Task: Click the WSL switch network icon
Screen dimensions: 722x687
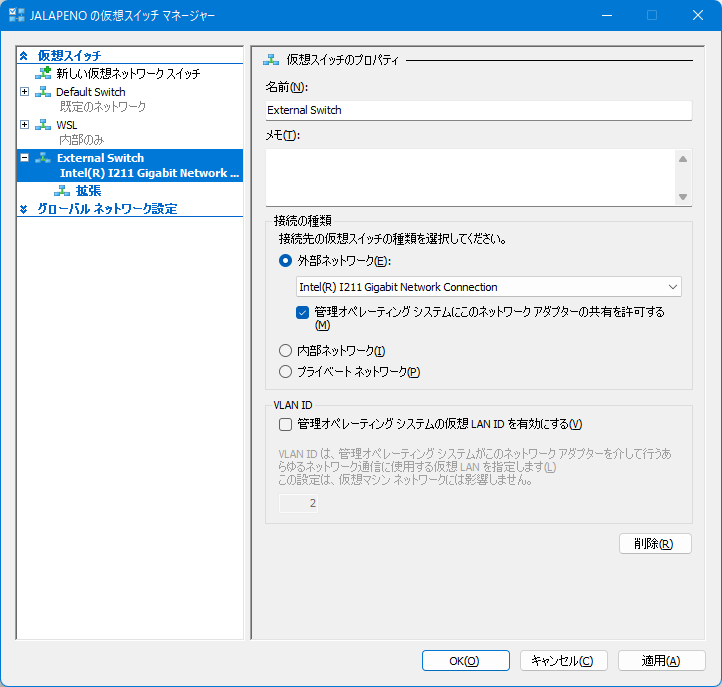Action: (43, 125)
